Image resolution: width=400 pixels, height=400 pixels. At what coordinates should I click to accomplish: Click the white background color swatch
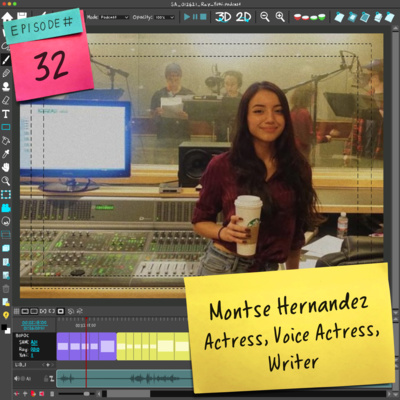[7, 331]
